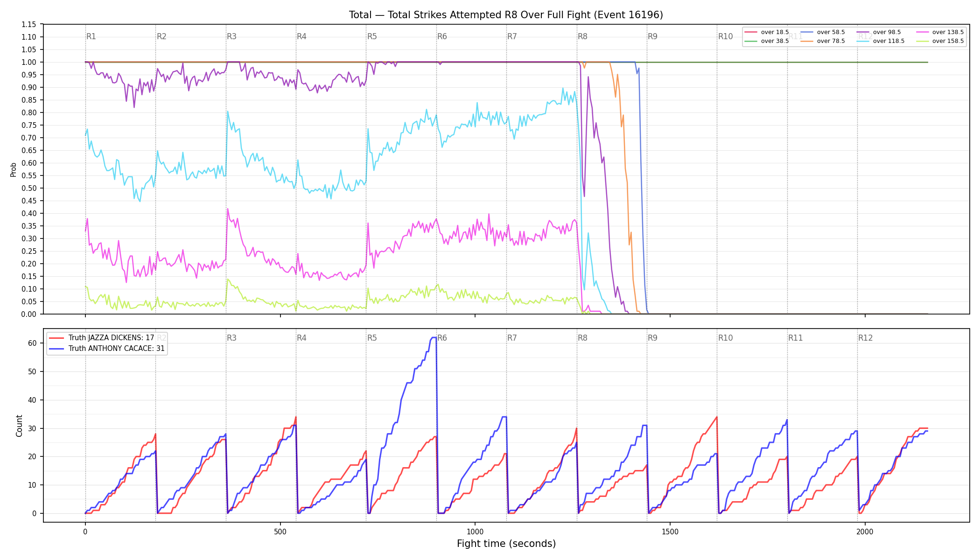Click the R6 label in the count chart
Screen dimensions: 980x560
[442, 338]
